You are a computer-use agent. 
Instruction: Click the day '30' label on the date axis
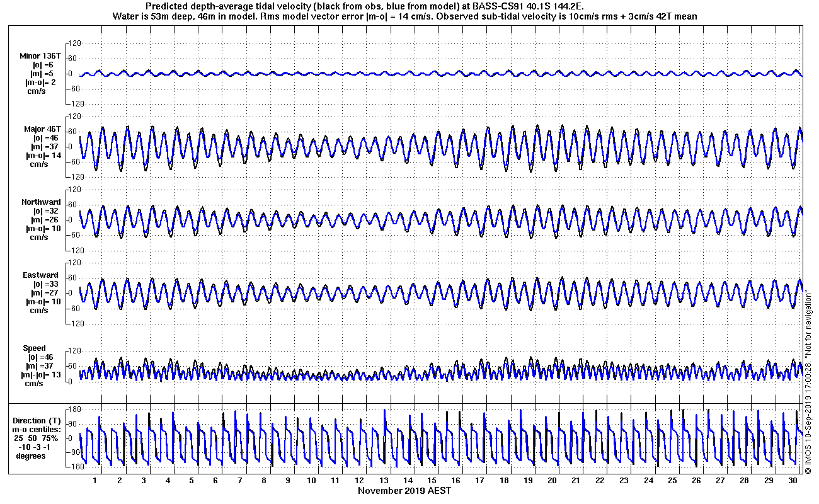point(793,481)
